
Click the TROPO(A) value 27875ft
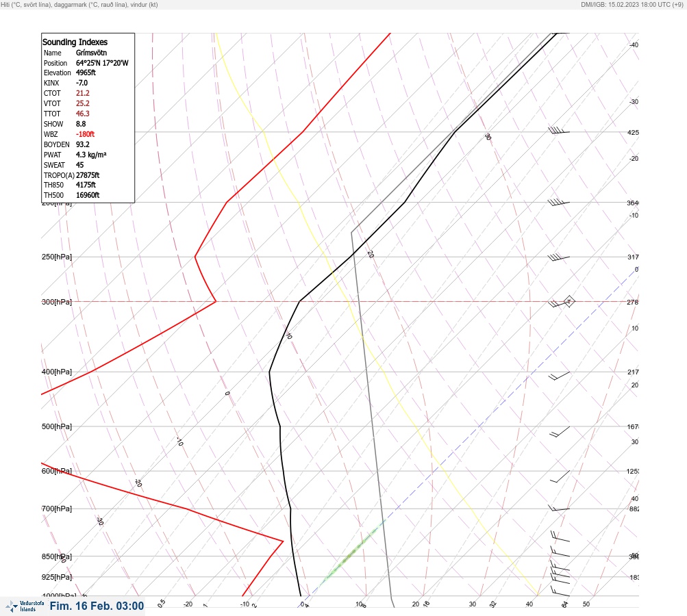(88, 175)
